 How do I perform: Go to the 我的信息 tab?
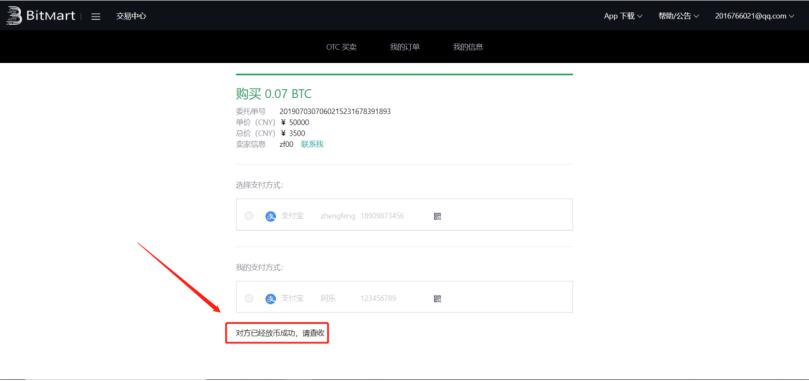click(468, 47)
